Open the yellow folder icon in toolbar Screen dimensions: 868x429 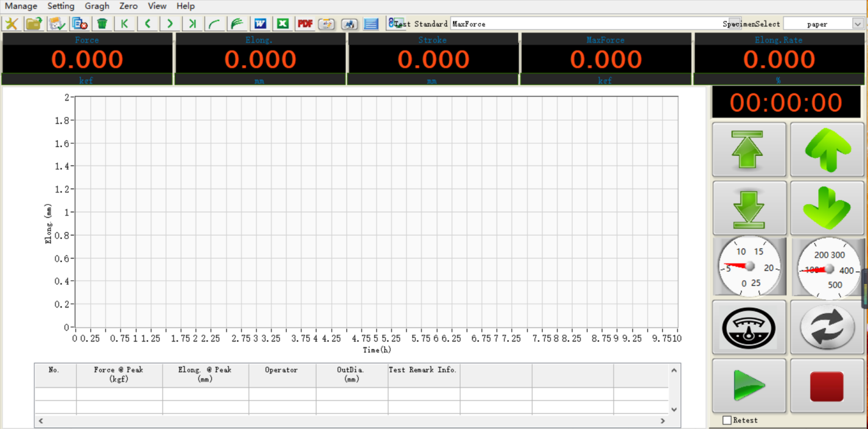coord(34,24)
